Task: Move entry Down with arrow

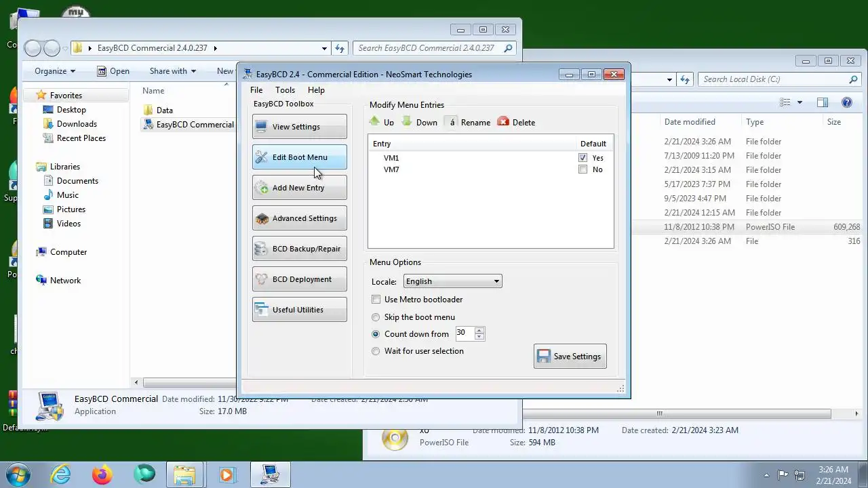Action: [x=419, y=122]
